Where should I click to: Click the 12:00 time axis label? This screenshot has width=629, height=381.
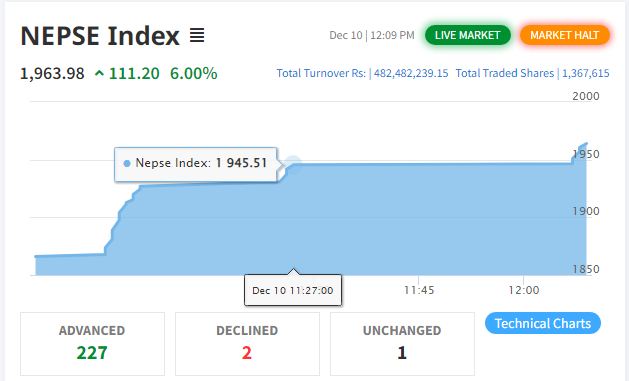click(x=523, y=290)
